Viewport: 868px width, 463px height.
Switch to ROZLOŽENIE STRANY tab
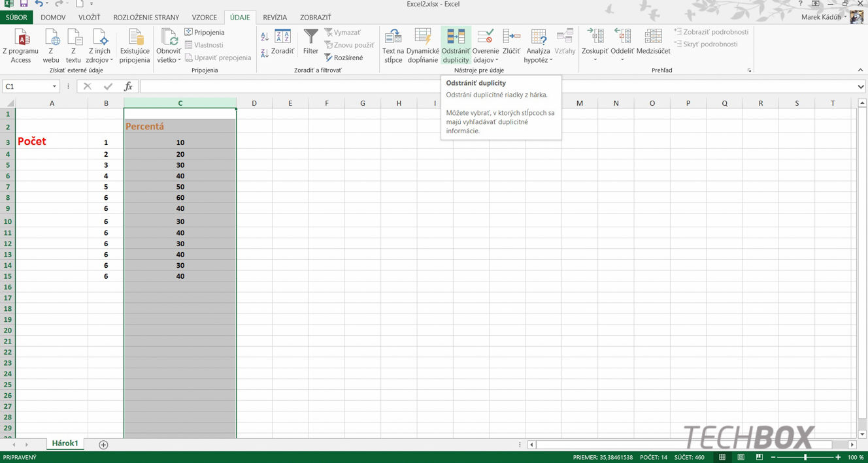(x=146, y=18)
